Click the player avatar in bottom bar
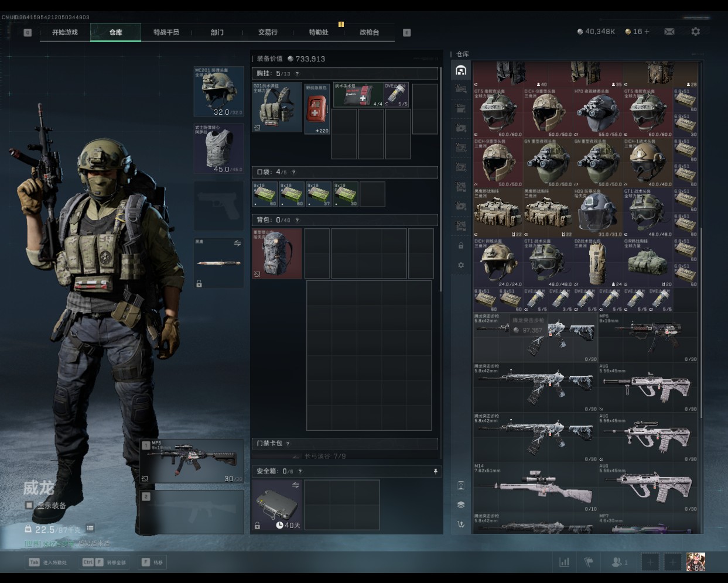Image resolution: width=728 pixels, height=583 pixels. pyautogui.click(x=695, y=562)
